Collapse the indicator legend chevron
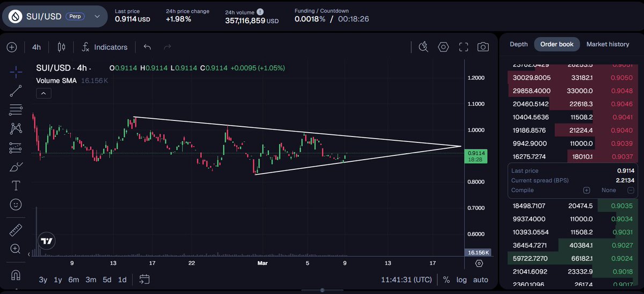644x294 pixels. click(43, 94)
